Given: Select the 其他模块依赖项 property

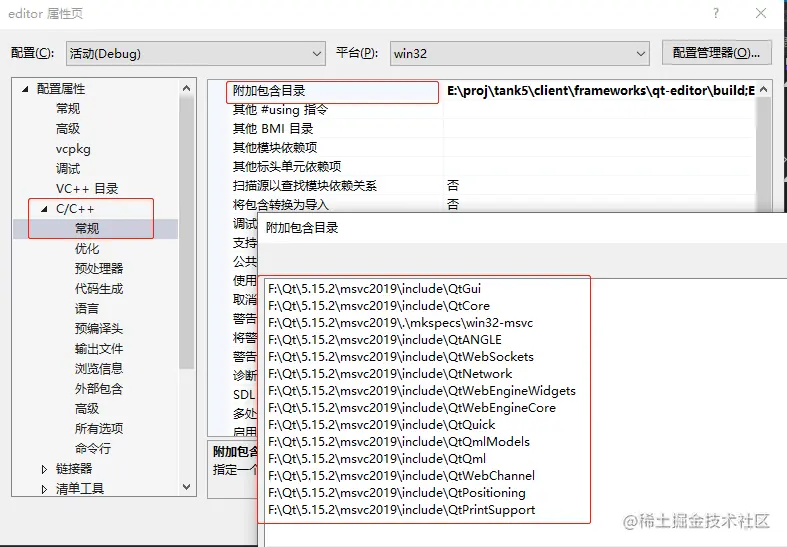Looking at the screenshot, I should coord(275,148).
